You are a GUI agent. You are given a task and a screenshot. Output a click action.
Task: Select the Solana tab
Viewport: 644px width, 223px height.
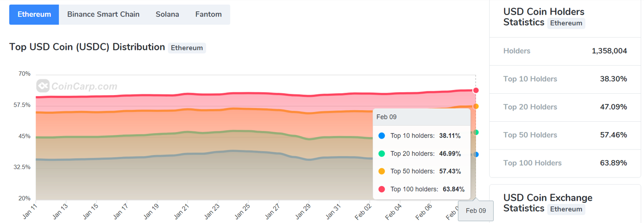168,15
